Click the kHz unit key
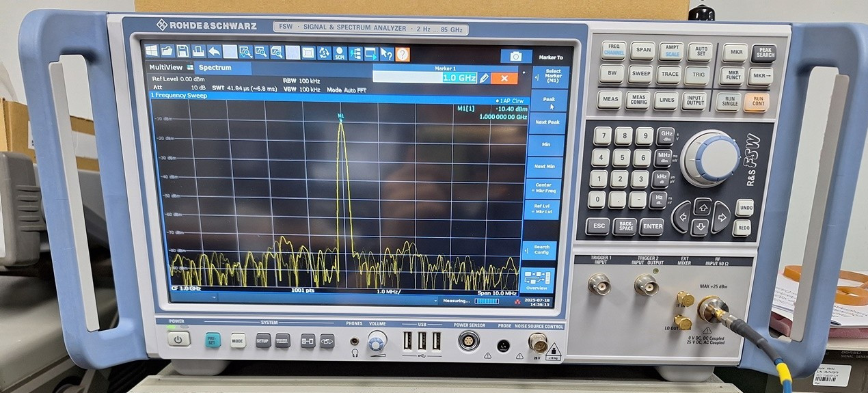The height and width of the screenshot is (393, 868). tap(661, 179)
